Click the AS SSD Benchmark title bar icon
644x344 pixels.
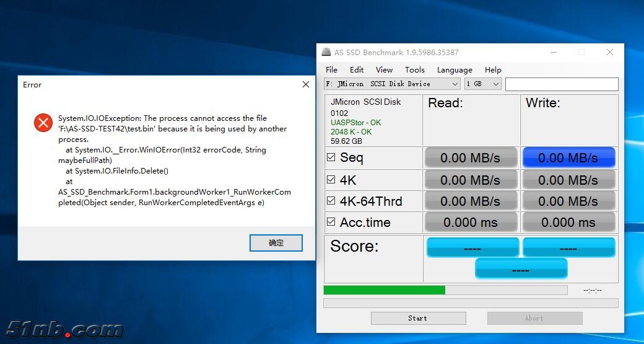(x=326, y=53)
